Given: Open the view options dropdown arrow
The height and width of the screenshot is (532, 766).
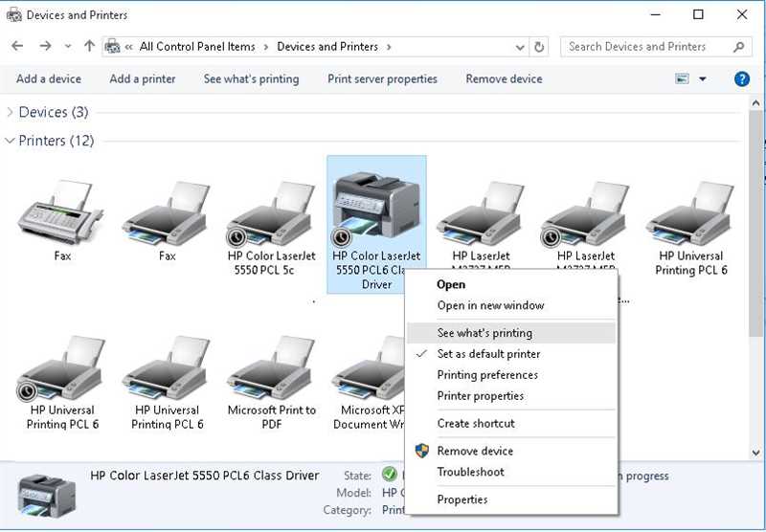Looking at the screenshot, I should pos(703,78).
